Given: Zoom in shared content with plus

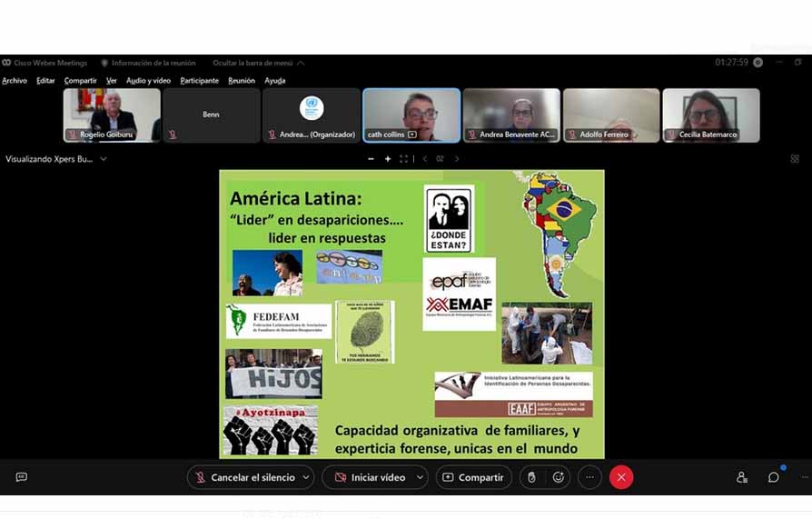Looking at the screenshot, I should (387, 159).
